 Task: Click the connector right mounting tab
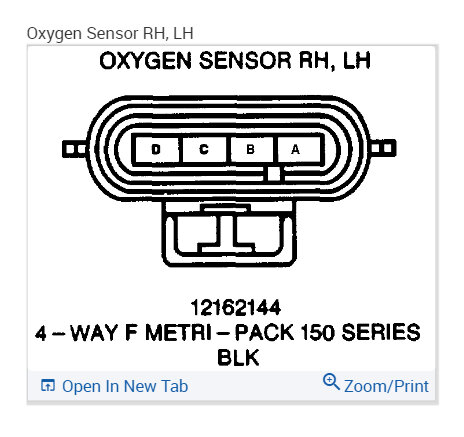(383, 148)
